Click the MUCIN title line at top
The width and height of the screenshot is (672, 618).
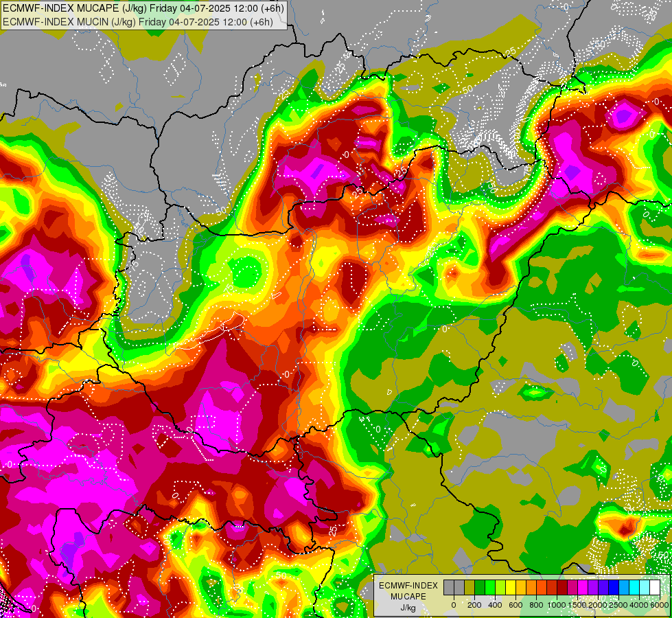point(137,21)
